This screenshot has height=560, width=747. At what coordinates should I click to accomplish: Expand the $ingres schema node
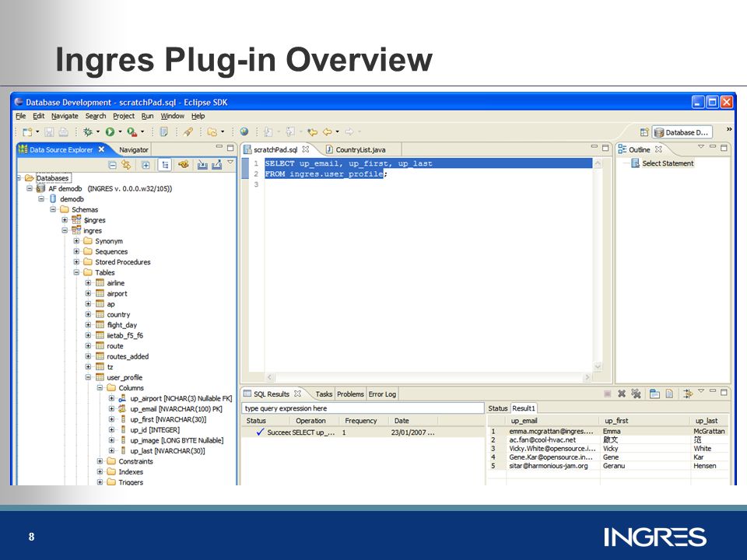(x=65, y=219)
